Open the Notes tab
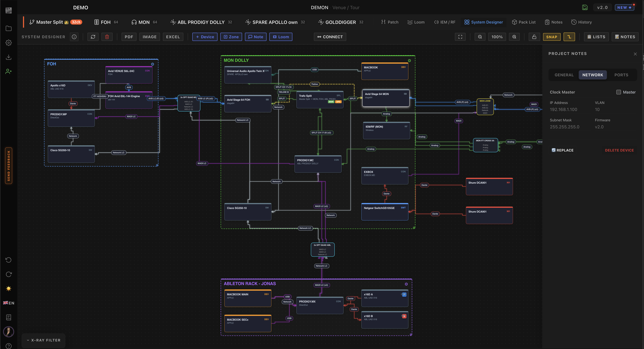 coord(553,22)
